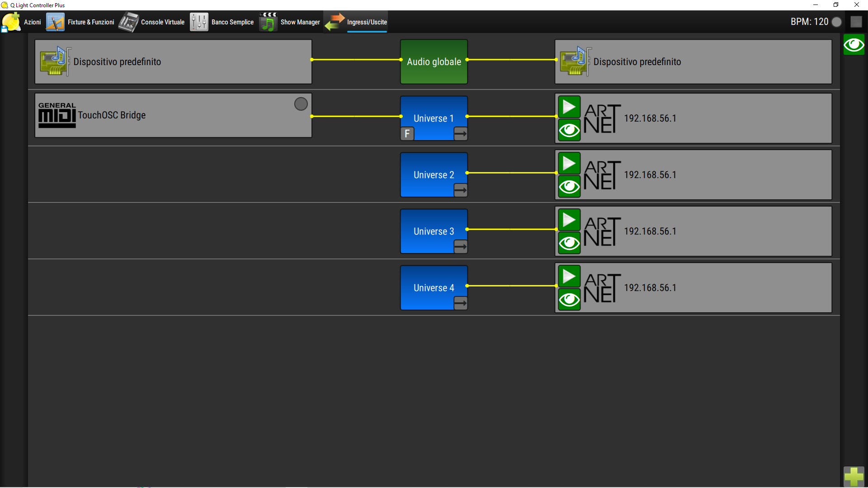Toggle passthrough arrow on Universe 4
Screen dimensions: 868x488
tap(460, 303)
